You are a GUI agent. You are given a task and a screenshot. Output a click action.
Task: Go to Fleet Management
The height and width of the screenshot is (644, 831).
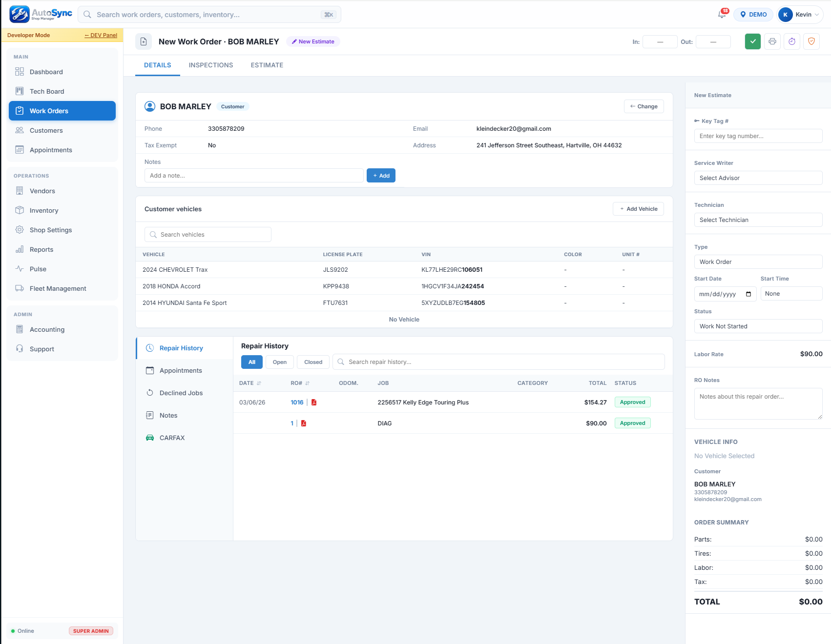57,288
